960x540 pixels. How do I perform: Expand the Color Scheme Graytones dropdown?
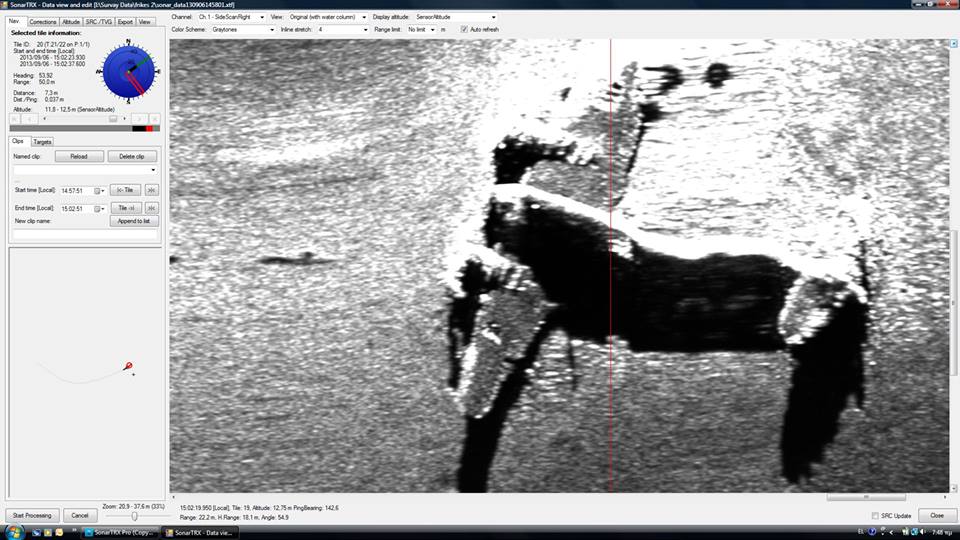pos(242,30)
